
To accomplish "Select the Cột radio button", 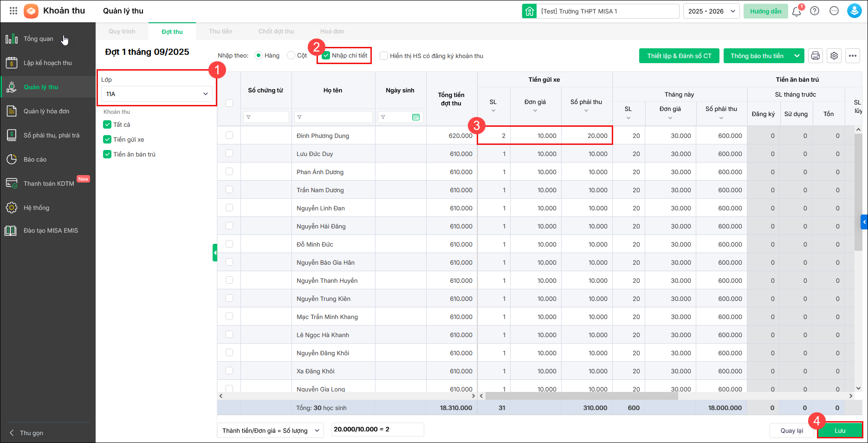I will coord(291,56).
